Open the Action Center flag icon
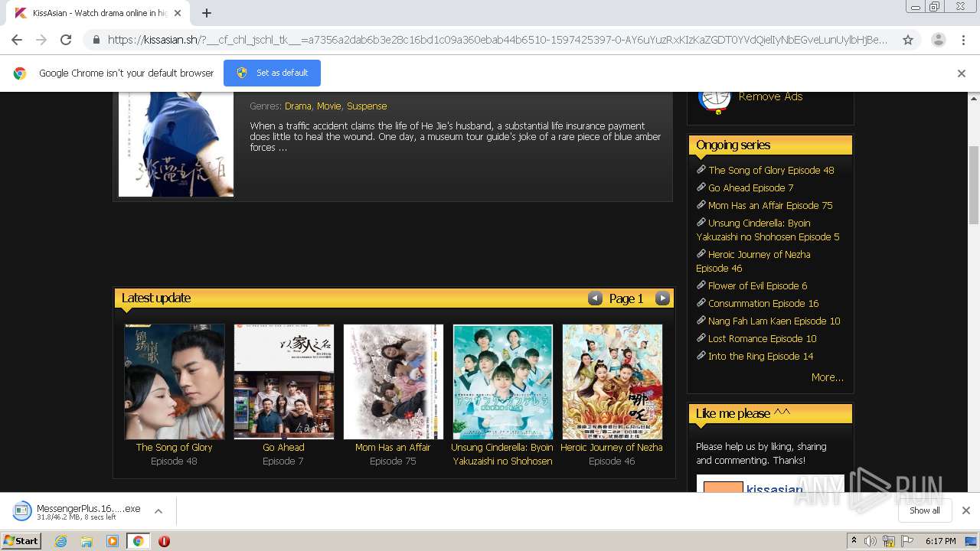 [x=907, y=541]
